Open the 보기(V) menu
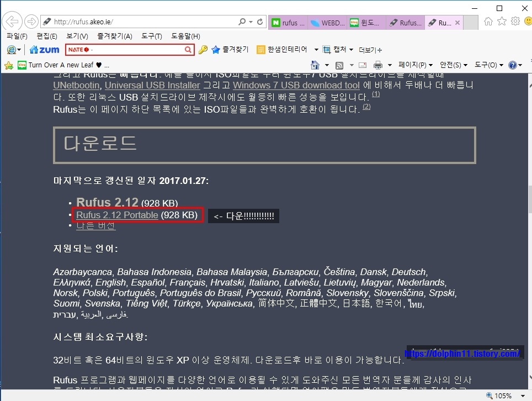 coord(77,36)
